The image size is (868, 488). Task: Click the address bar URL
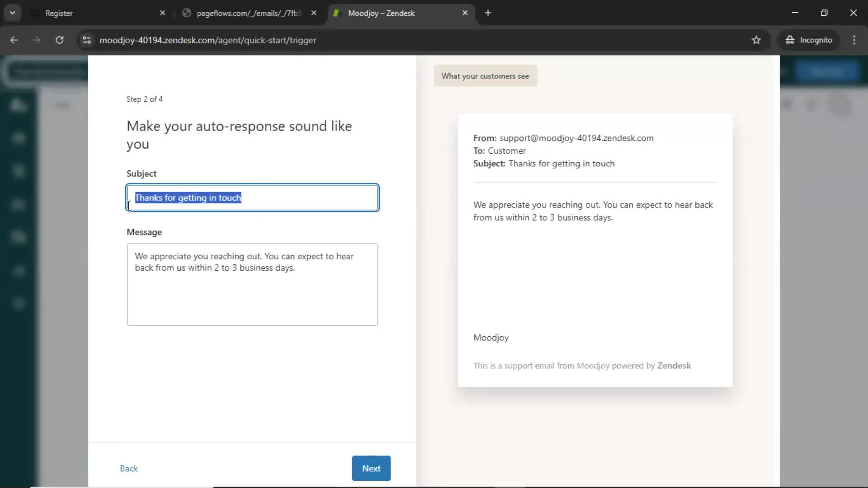coord(208,40)
